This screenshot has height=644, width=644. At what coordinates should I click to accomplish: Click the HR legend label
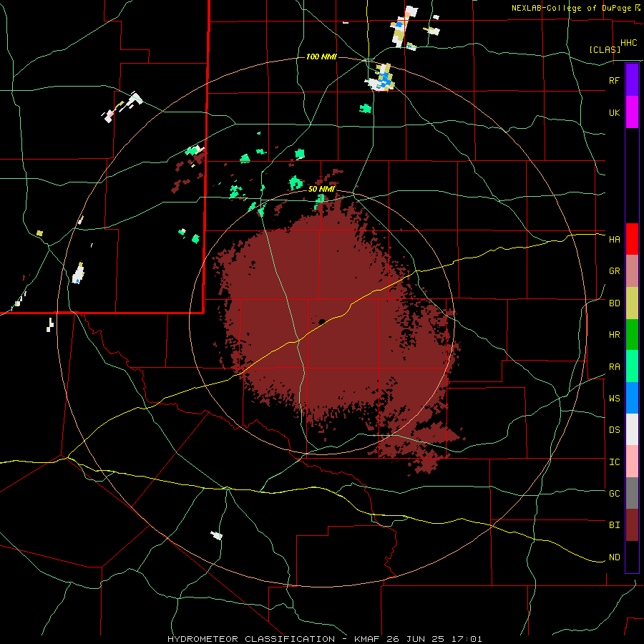(614, 335)
